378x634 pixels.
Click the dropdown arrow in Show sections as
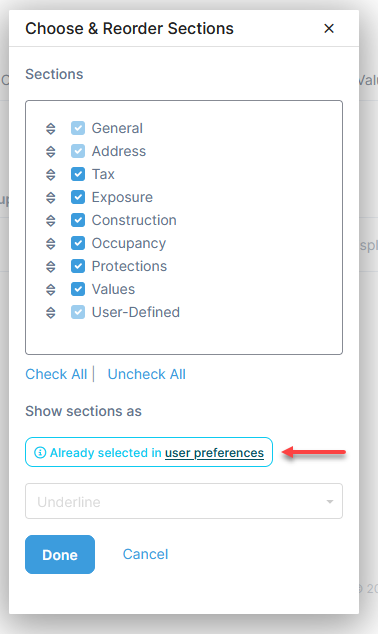click(330, 502)
